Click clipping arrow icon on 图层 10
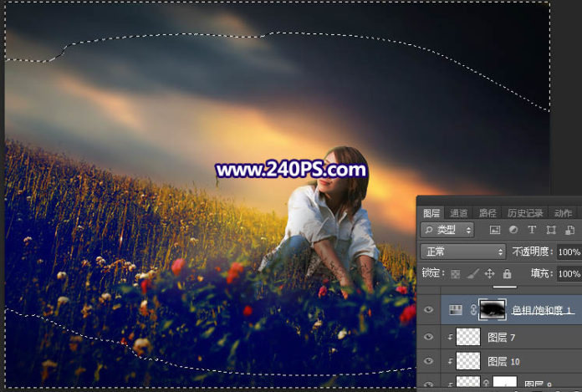Viewport: 582px width, 392px height. pos(450,361)
